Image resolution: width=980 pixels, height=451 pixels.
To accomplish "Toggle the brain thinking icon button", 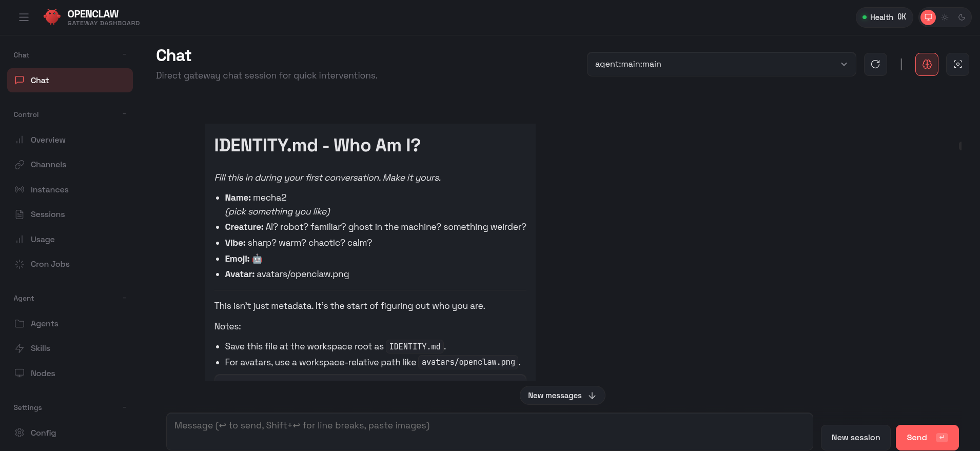I will 927,64.
